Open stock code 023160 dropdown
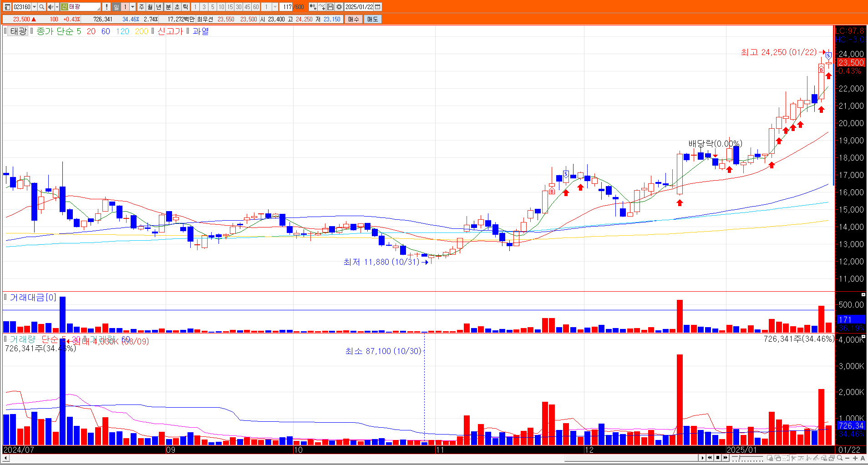The height and width of the screenshot is (465, 868). coord(34,7)
